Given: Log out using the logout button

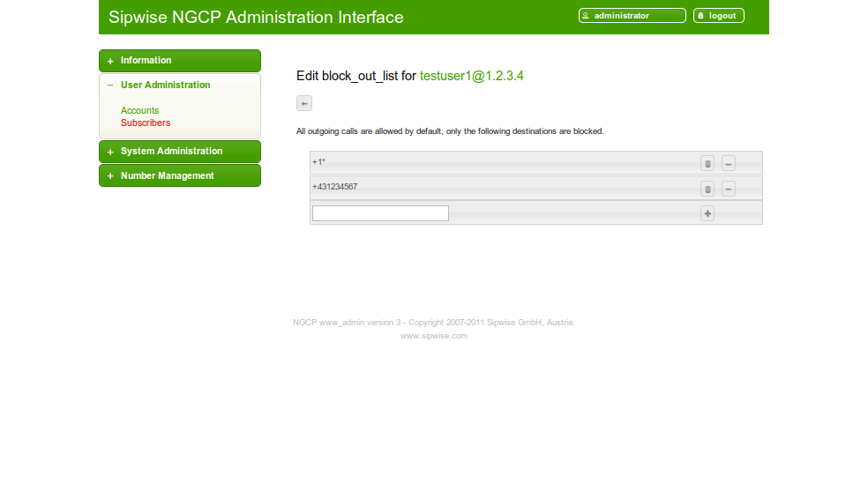Looking at the screenshot, I should coord(719,16).
